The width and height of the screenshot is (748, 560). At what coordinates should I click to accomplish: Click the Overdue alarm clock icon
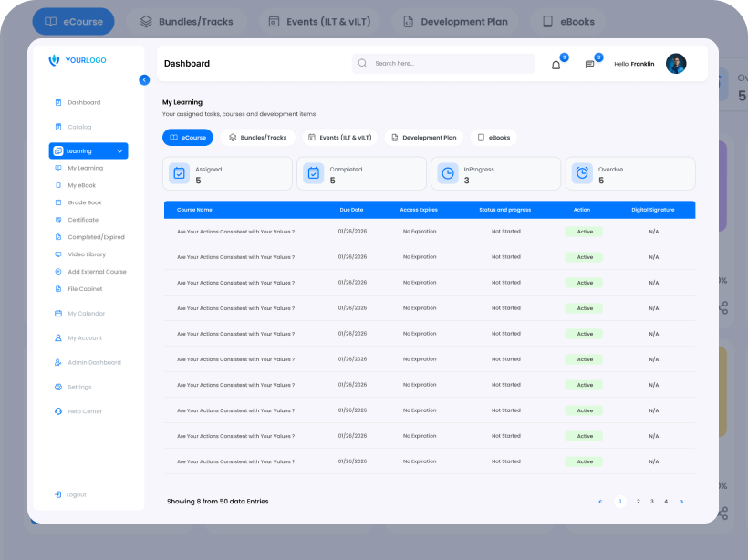coord(582,173)
